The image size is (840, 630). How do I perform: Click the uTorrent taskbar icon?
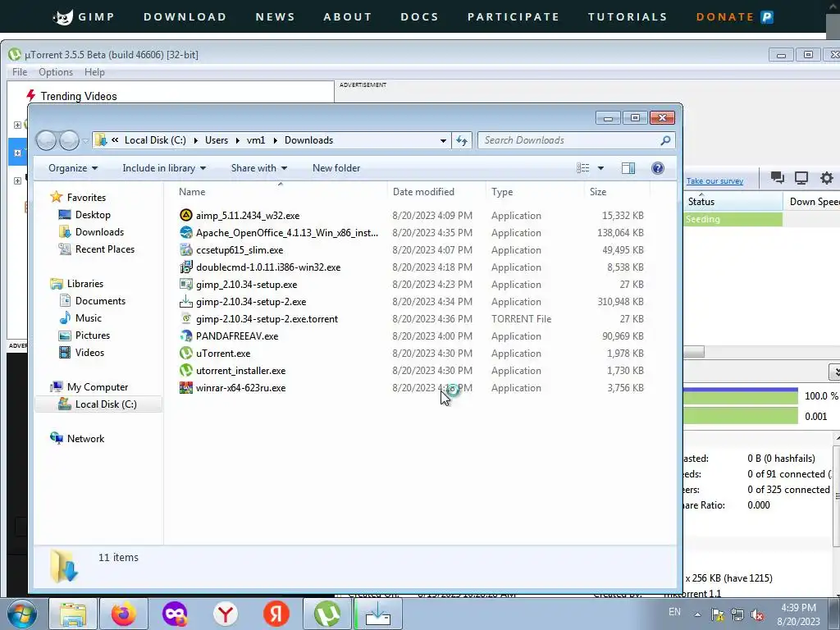tap(327, 614)
